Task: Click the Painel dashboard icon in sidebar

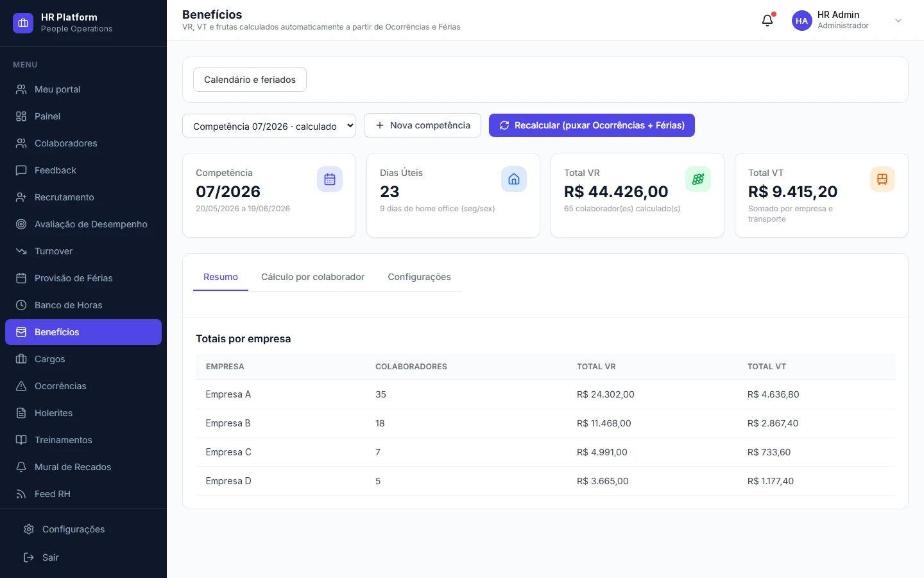Action: (21, 116)
